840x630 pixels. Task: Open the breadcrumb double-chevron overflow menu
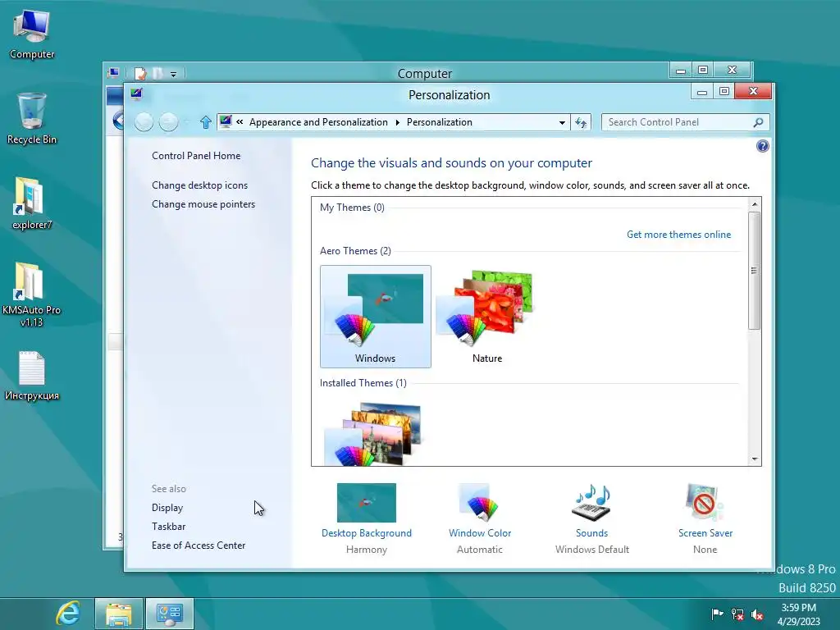click(x=240, y=121)
